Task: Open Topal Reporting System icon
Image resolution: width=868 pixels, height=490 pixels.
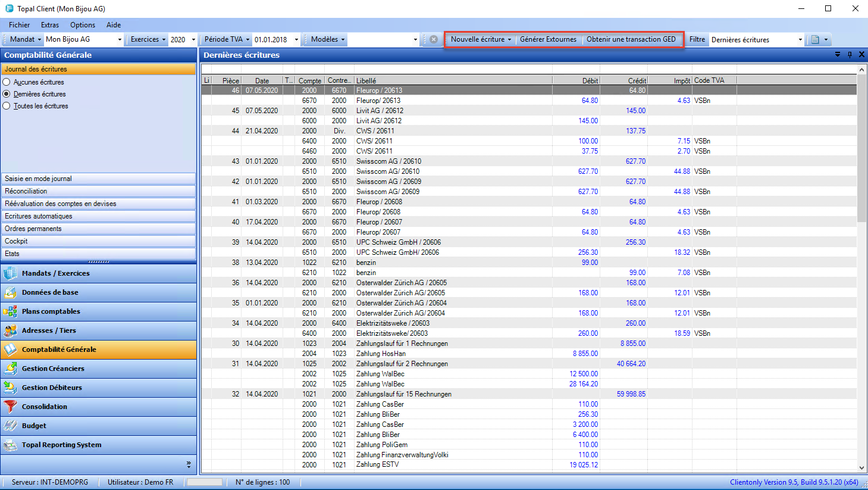Action: [10, 445]
